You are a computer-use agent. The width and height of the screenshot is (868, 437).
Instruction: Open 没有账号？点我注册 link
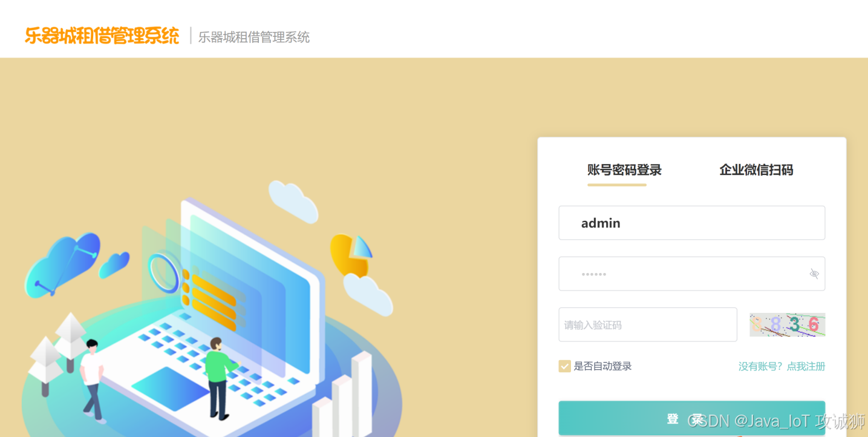782,366
